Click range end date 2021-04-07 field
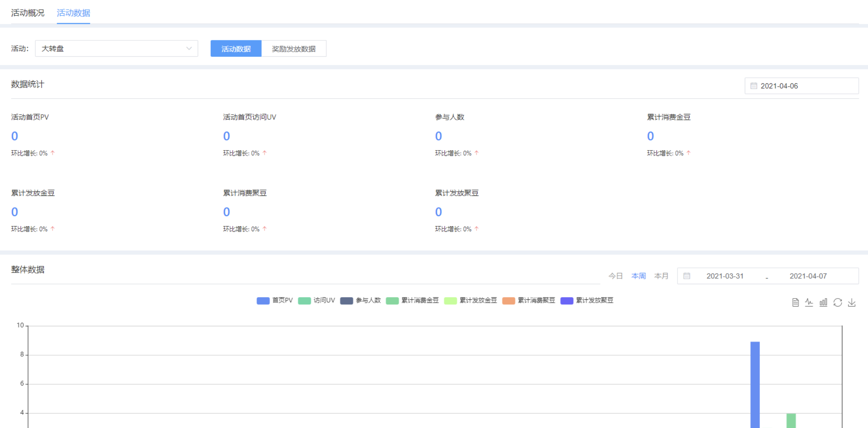 [808, 276]
